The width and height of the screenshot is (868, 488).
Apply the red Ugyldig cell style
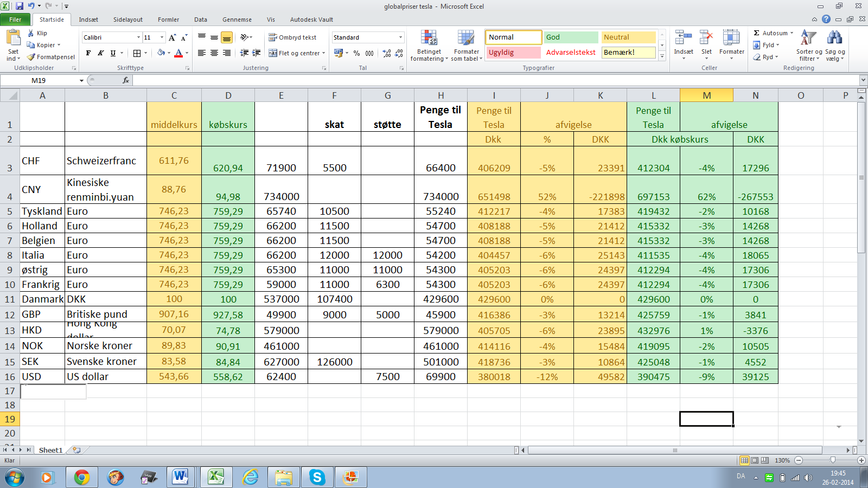click(513, 53)
